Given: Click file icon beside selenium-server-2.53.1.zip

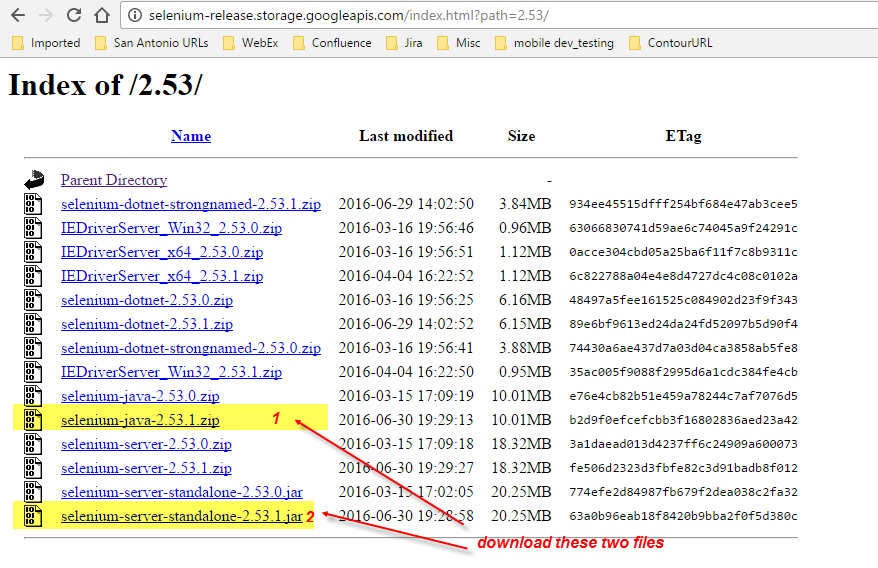Looking at the screenshot, I should pos(33,468).
